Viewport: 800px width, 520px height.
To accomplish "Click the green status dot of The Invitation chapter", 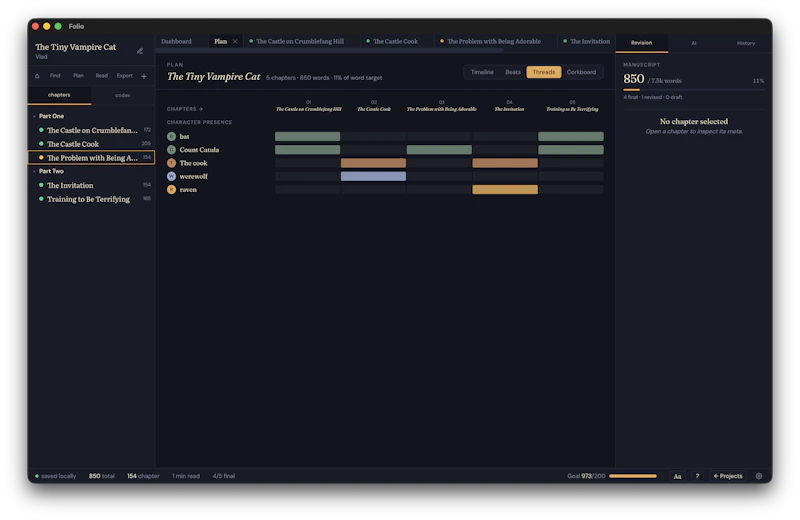I will [41, 185].
